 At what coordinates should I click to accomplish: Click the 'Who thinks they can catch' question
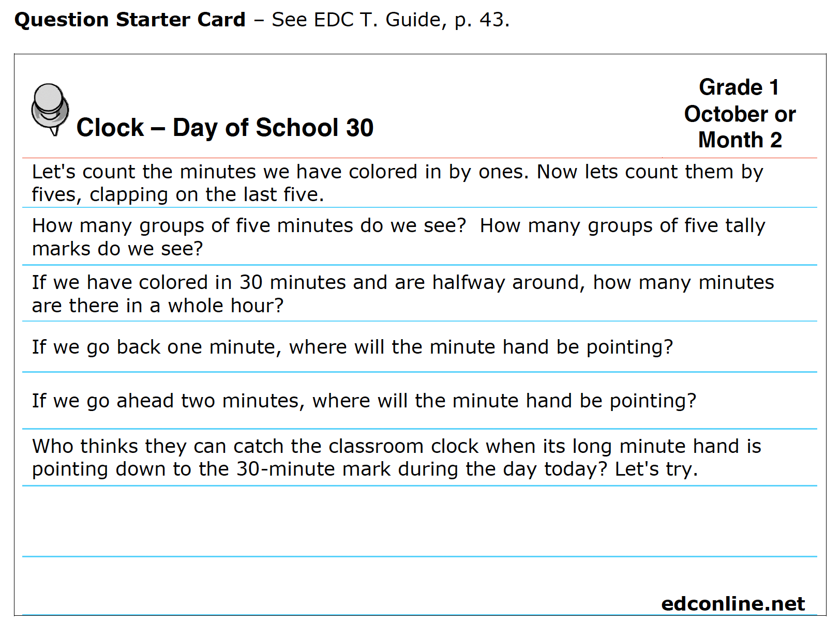tap(419, 458)
